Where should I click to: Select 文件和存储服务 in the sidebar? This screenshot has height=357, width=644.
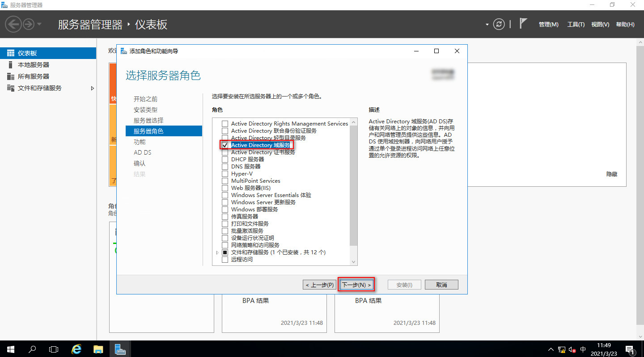pos(48,88)
